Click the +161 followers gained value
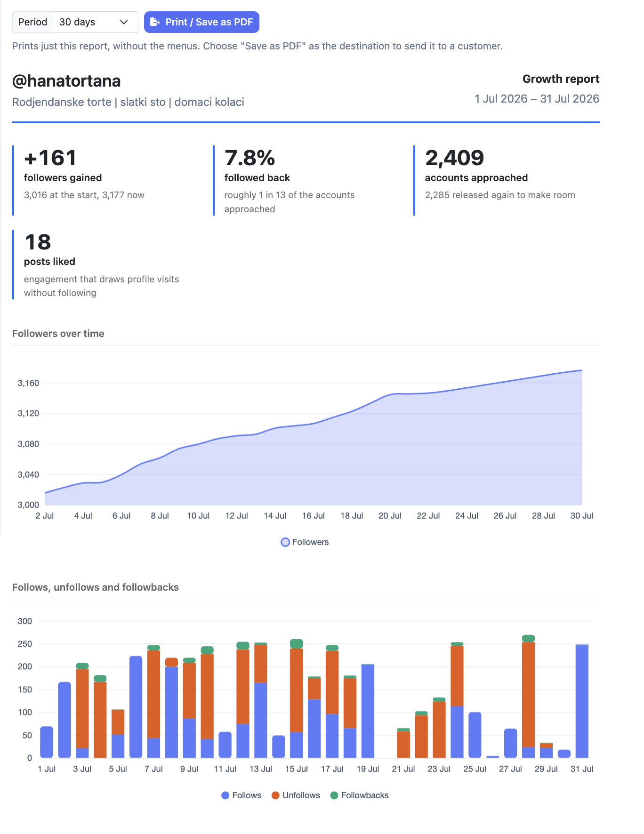This screenshot has height=834, width=644. 50,158
